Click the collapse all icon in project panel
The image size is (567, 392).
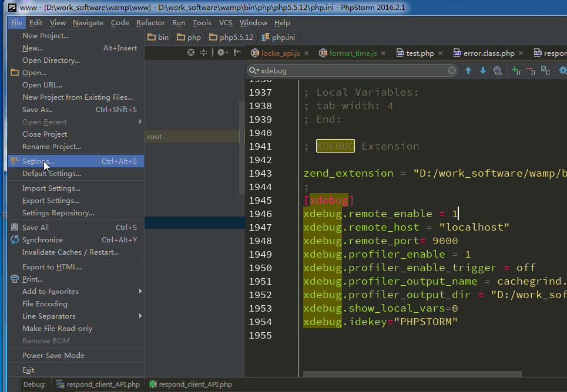pyautogui.click(x=204, y=53)
